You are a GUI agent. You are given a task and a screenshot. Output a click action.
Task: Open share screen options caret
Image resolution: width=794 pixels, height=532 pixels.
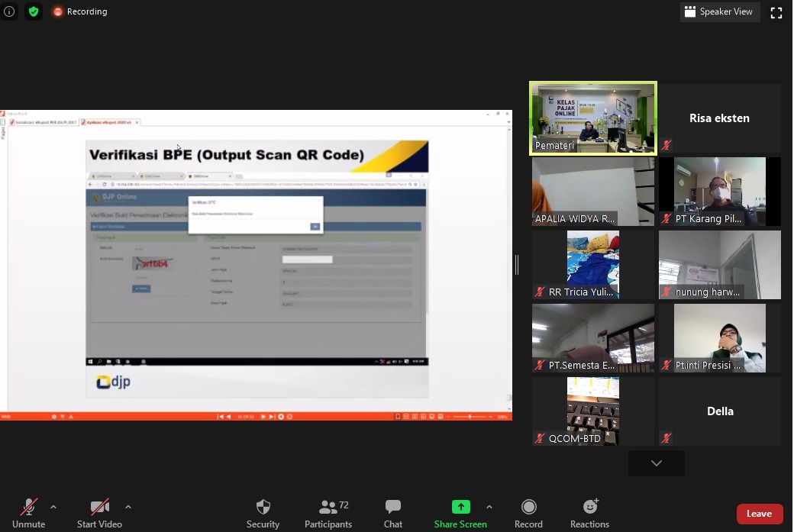point(489,507)
